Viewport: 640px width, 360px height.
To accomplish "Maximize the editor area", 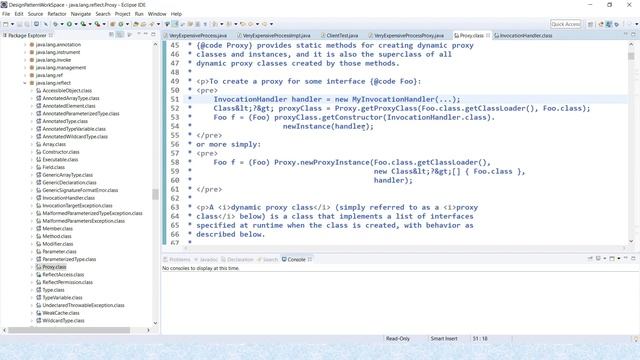I will click(633, 35).
